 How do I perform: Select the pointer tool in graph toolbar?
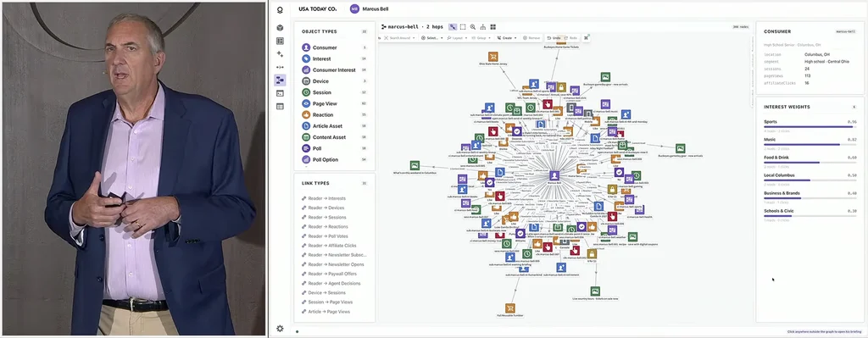pyautogui.click(x=453, y=26)
